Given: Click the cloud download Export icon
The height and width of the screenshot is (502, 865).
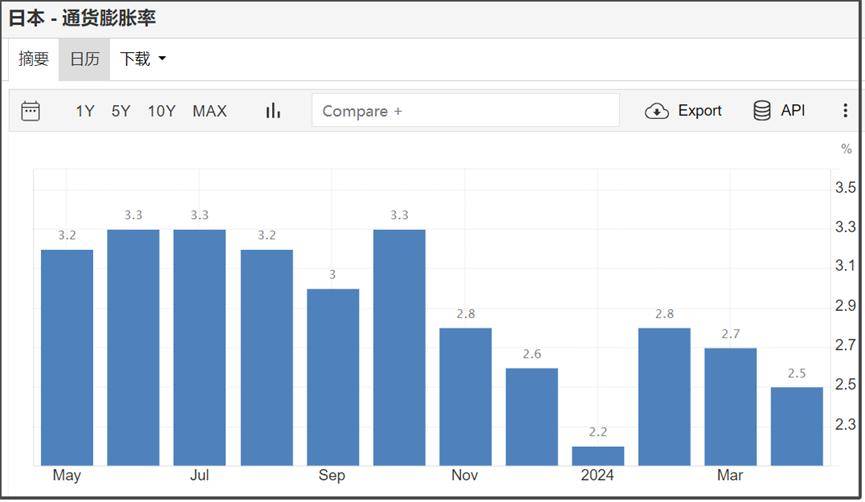Looking at the screenshot, I should click(656, 111).
